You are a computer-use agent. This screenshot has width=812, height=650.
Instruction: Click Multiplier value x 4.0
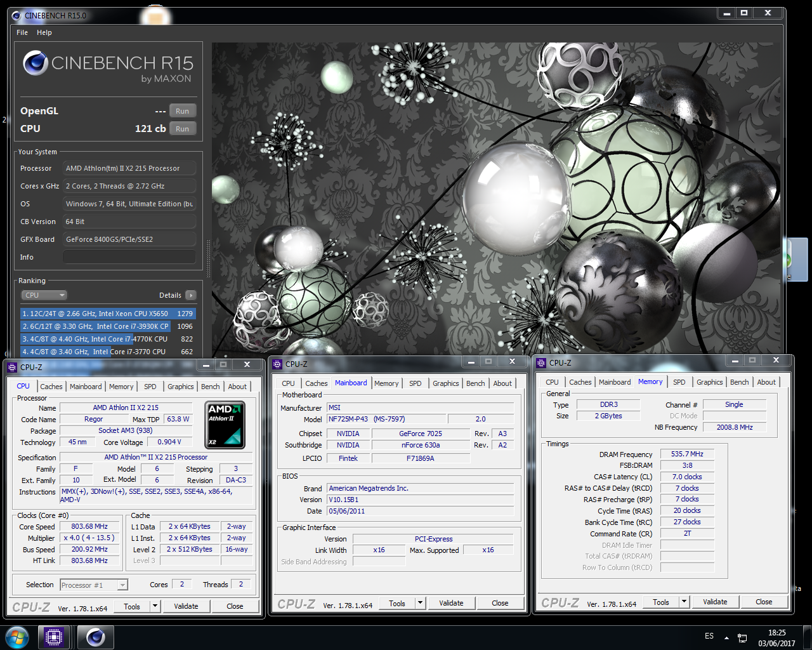89,538
